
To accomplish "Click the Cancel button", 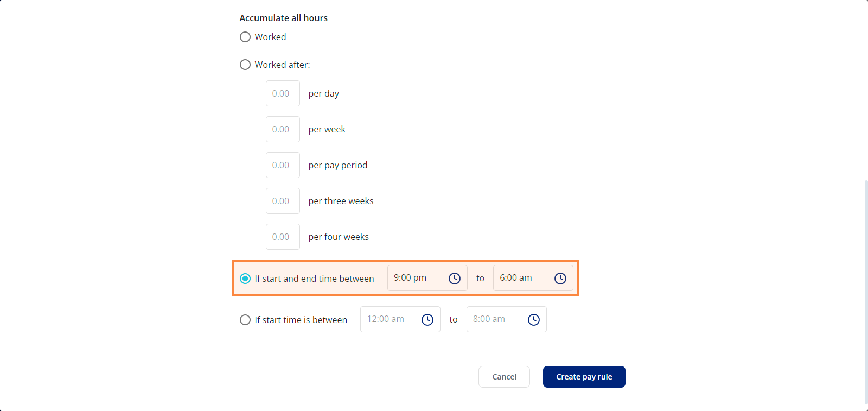I will (504, 377).
